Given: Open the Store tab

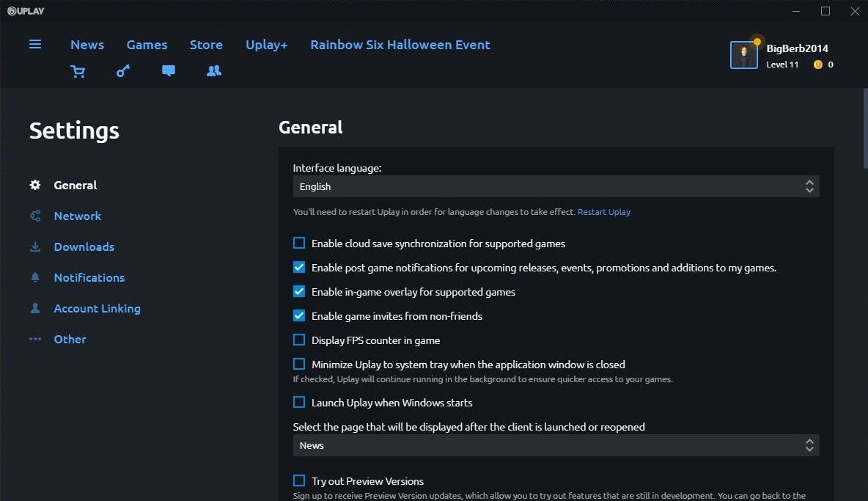Looking at the screenshot, I should point(206,45).
